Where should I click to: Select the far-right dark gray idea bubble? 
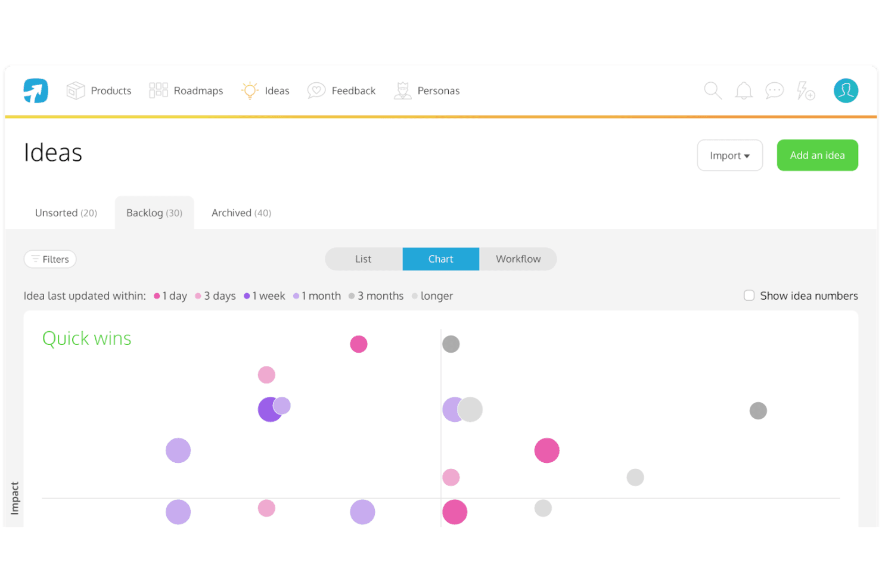(x=758, y=410)
